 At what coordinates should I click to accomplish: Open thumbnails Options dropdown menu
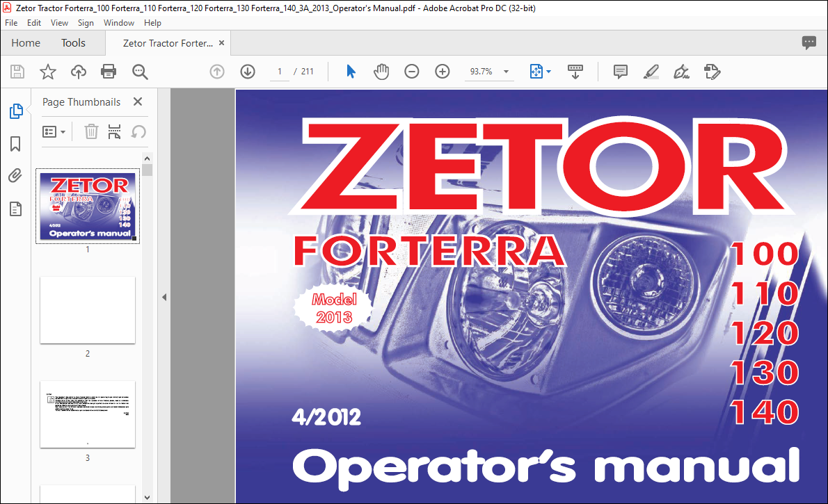pyautogui.click(x=54, y=131)
